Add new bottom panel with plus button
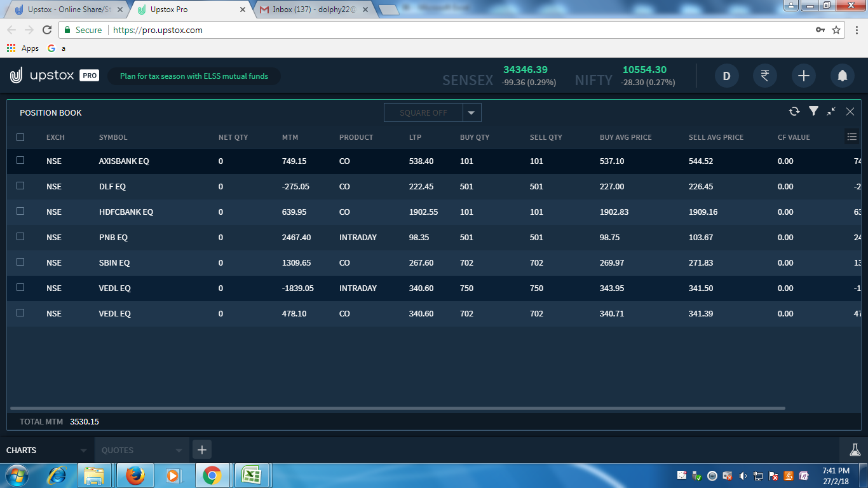 [x=202, y=450]
